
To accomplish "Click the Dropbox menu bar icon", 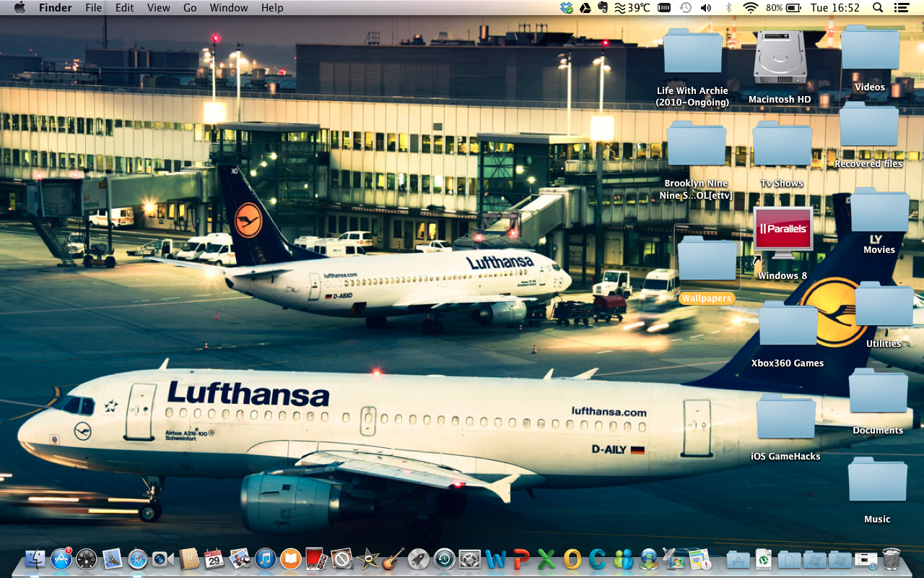I will [x=567, y=8].
